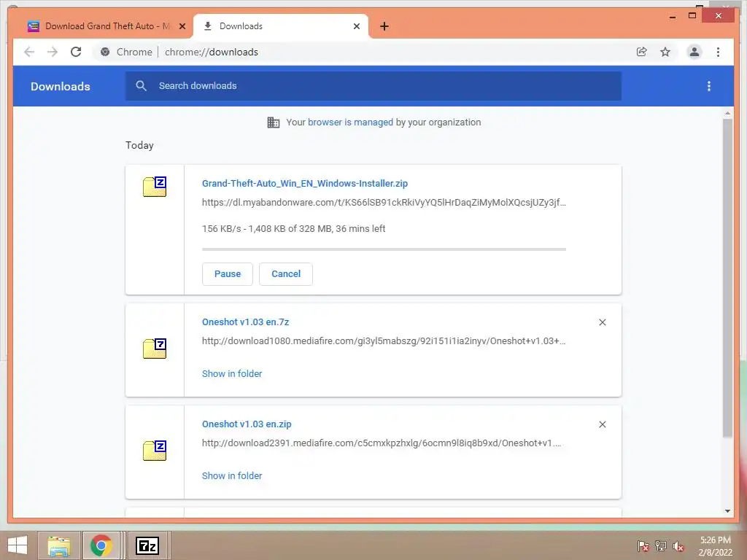
Task: Open the Oneshot v1.03 en.zip link
Action: [247, 424]
